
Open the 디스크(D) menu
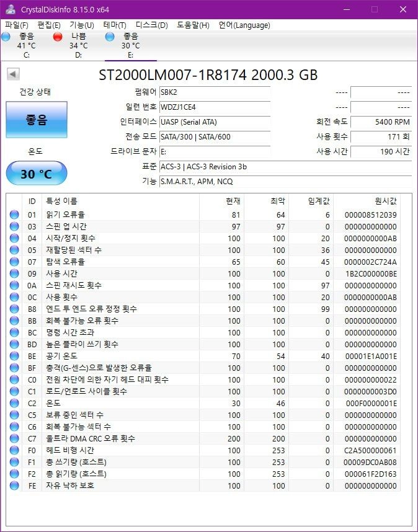tap(152, 25)
